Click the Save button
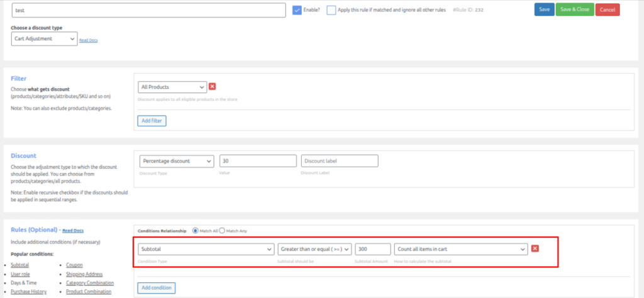 (x=544, y=9)
